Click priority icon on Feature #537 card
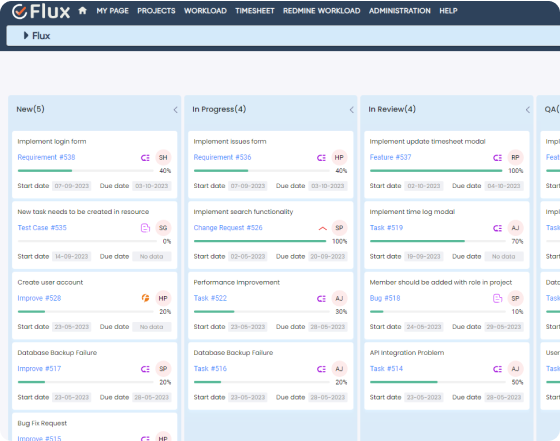This screenshot has width=560, height=441. [498, 157]
